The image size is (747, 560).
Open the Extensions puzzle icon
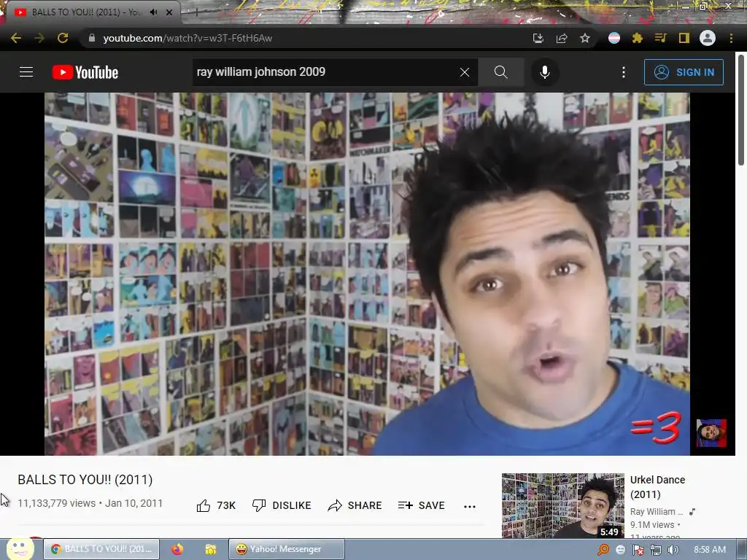tap(637, 38)
